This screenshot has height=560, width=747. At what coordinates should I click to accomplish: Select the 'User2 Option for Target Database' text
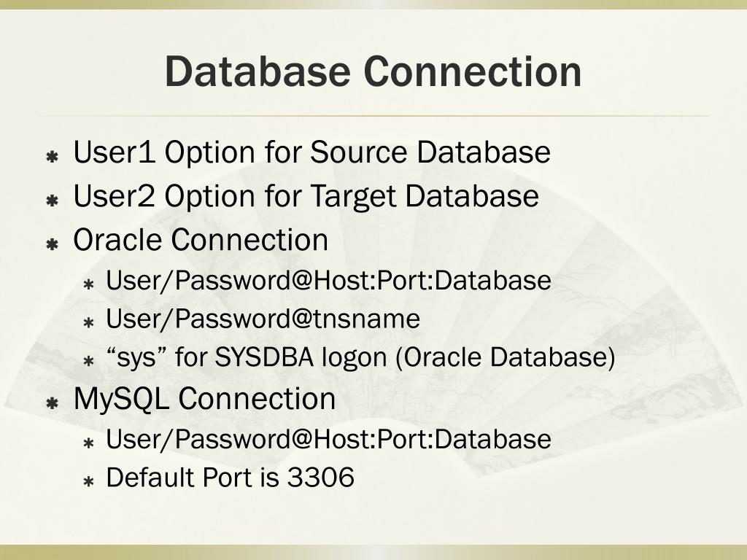[306, 196]
